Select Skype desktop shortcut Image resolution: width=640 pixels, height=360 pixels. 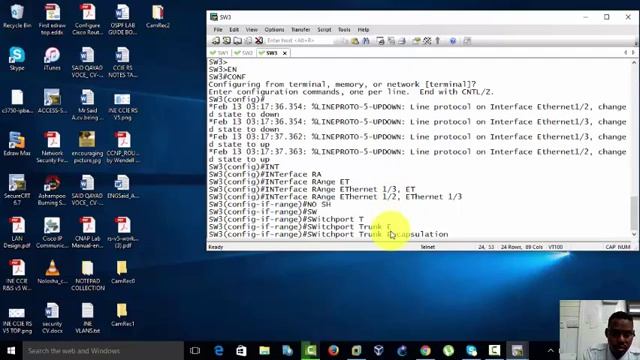click(x=17, y=59)
